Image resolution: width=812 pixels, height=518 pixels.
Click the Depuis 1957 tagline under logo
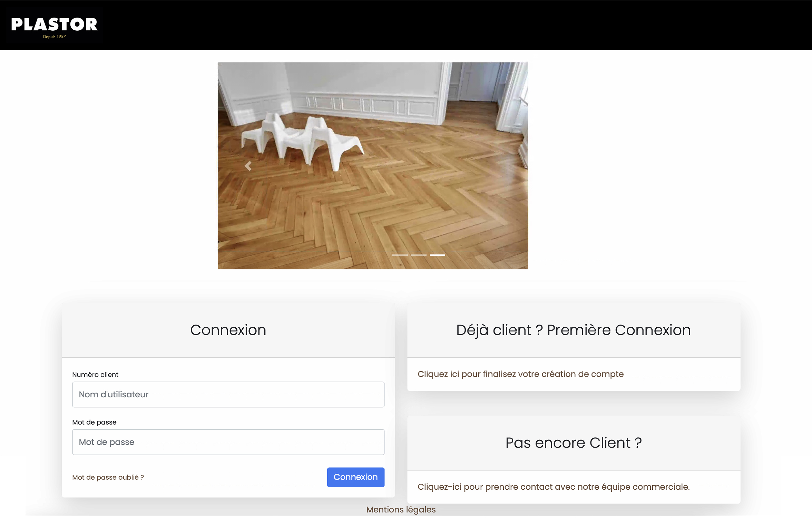[54, 37]
